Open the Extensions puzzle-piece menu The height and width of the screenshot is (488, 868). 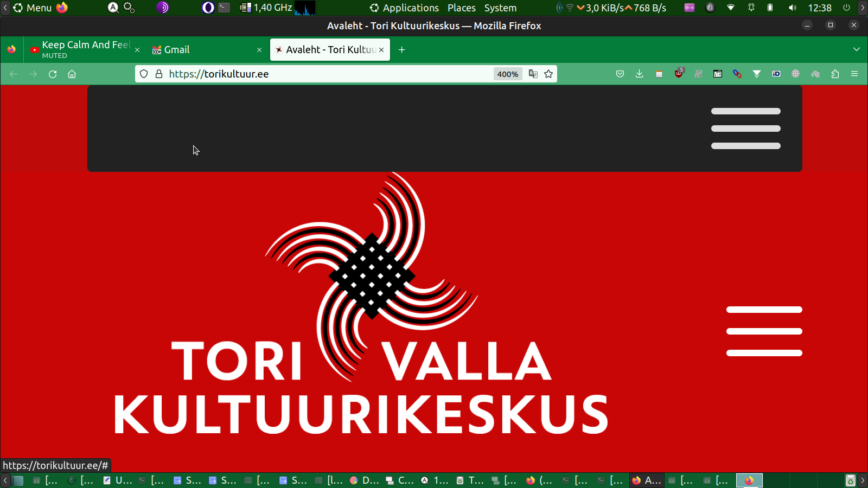coord(835,74)
